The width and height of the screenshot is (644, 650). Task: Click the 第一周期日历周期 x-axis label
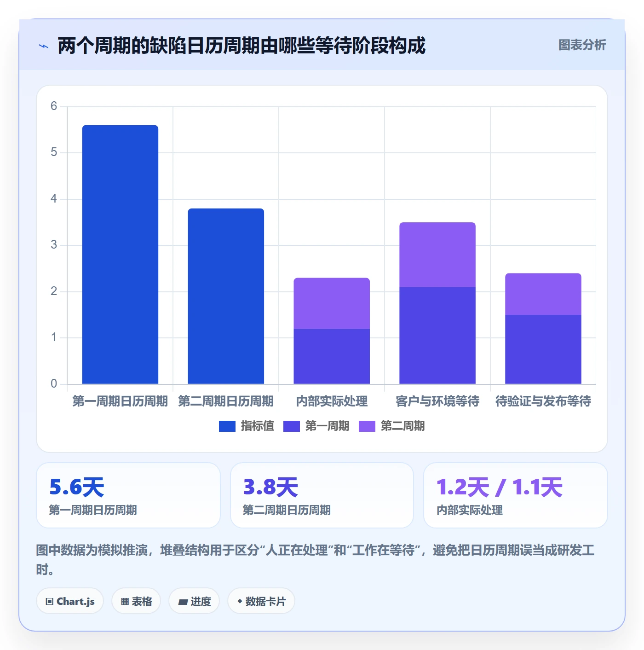coord(120,401)
